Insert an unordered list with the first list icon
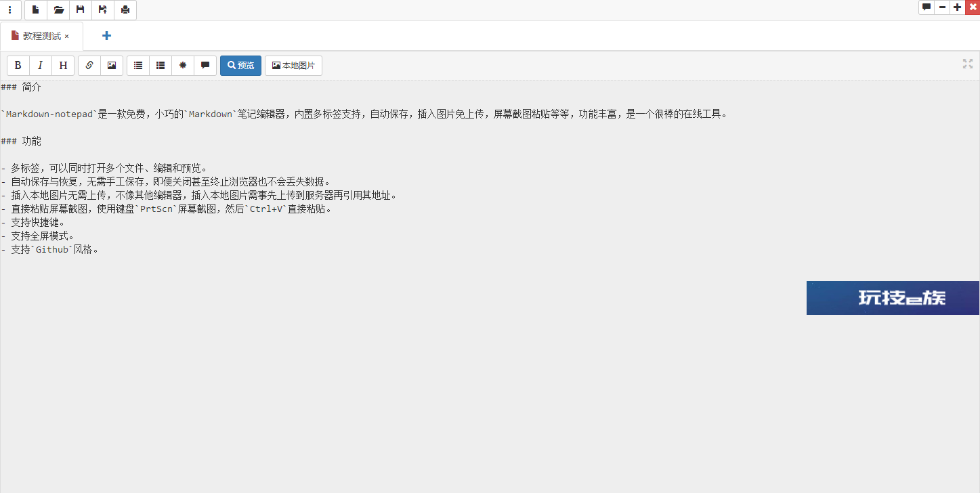The width and height of the screenshot is (980, 493). tap(138, 66)
